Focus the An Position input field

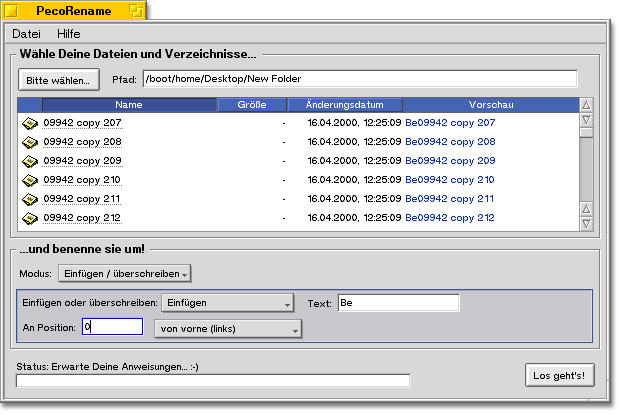[x=112, y=327]
